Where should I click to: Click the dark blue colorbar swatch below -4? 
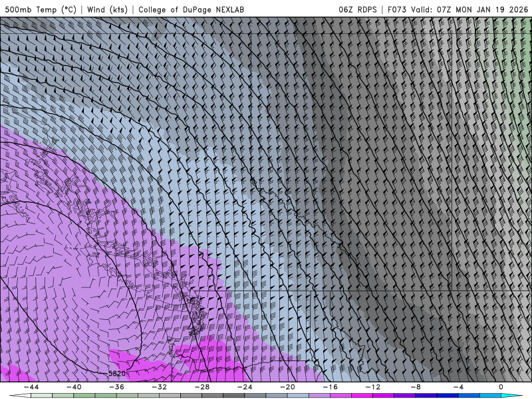coord(448,396)
